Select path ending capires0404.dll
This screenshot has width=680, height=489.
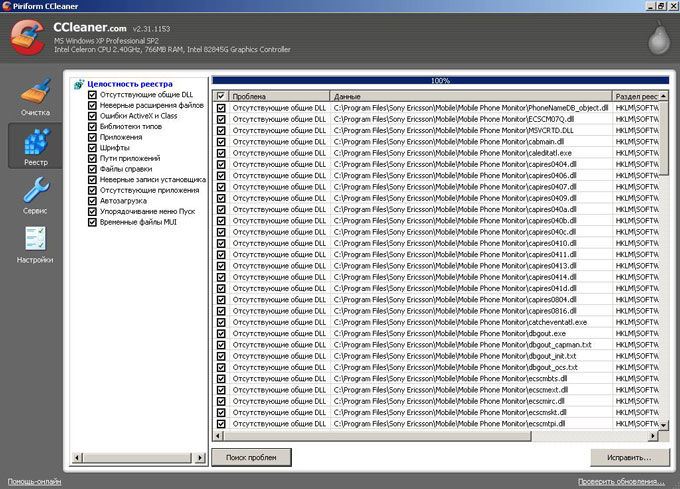pos(455,164)
